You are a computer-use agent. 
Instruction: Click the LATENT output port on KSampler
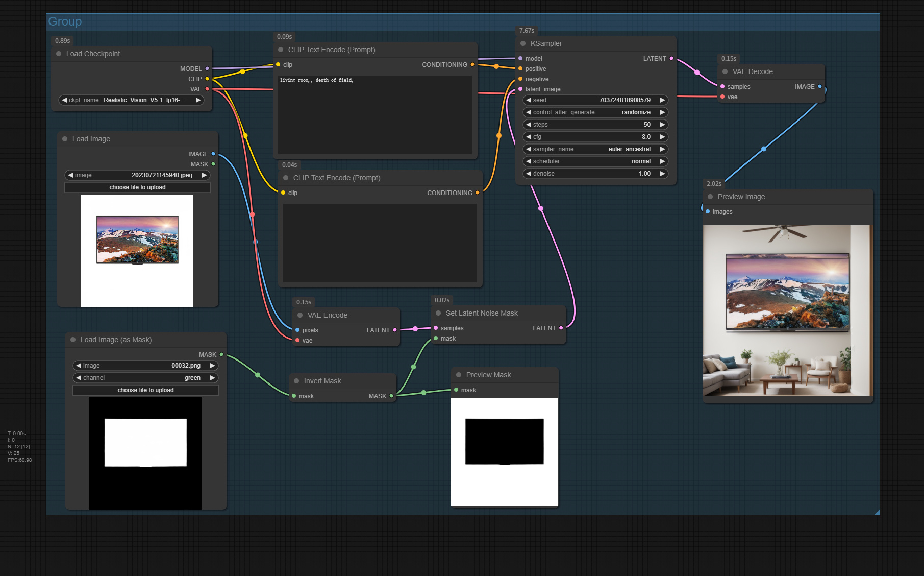click(672, 58)
